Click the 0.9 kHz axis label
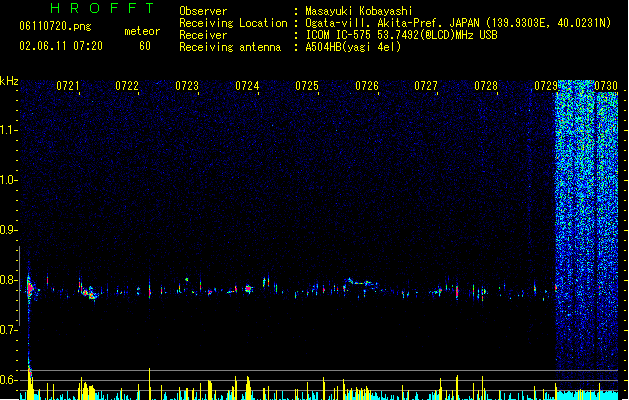 [x=9, y=230]
